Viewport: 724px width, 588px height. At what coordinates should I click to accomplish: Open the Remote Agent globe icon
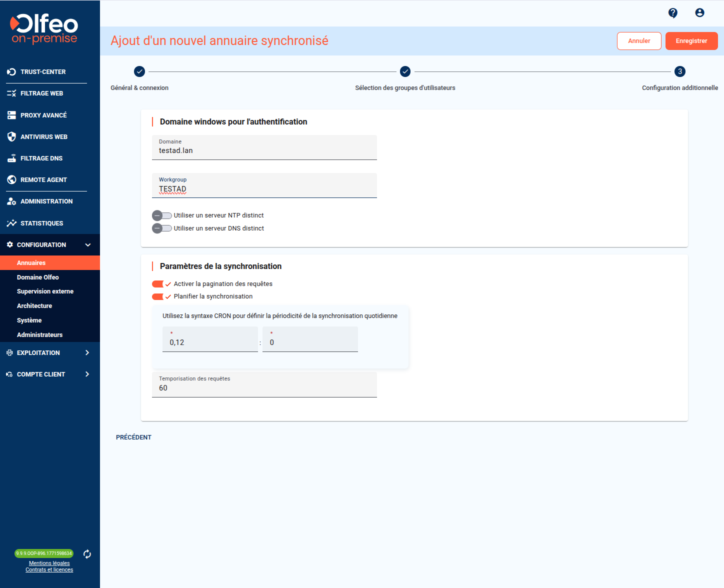pos(11,180)
